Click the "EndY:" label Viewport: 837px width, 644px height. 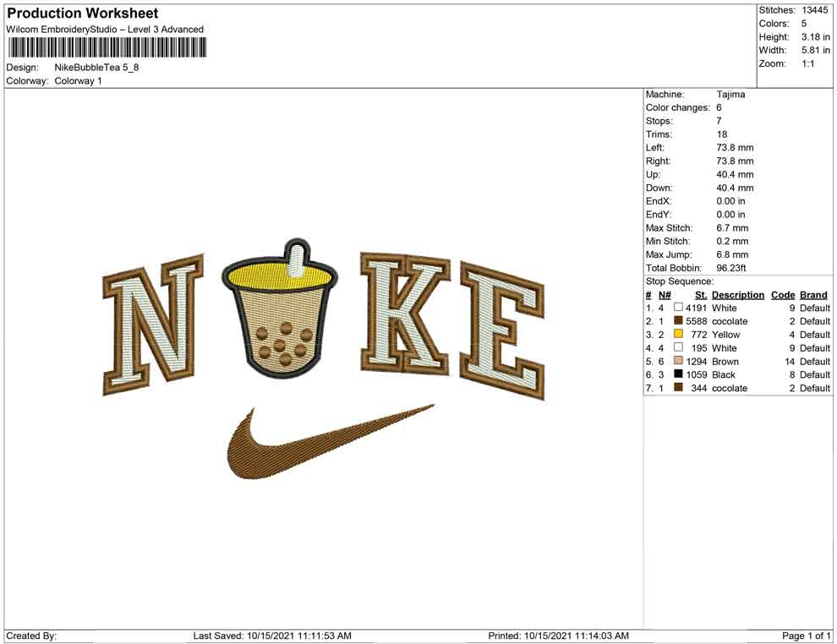click(658, 215)
